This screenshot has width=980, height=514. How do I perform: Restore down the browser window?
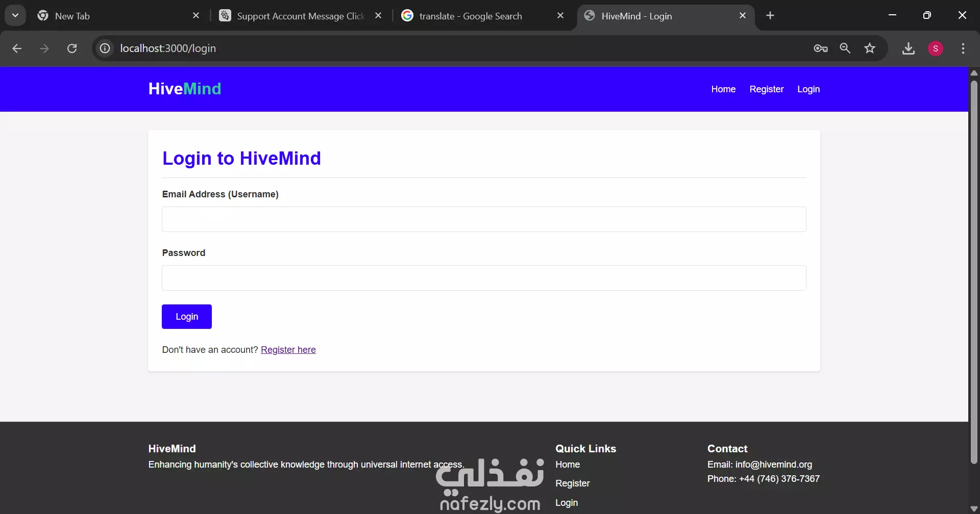pyautogui.click(x=927, y=15)
